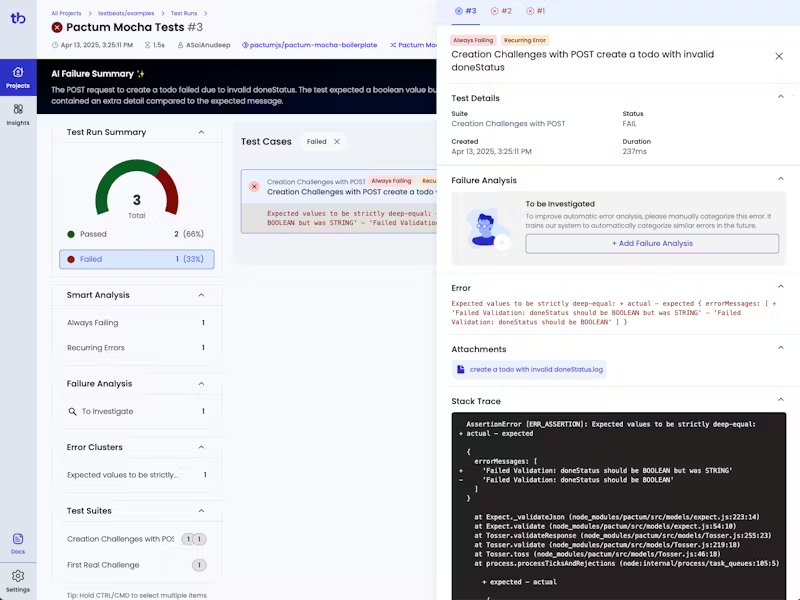Click the clock icon next to run date

(x=55, y=45)
